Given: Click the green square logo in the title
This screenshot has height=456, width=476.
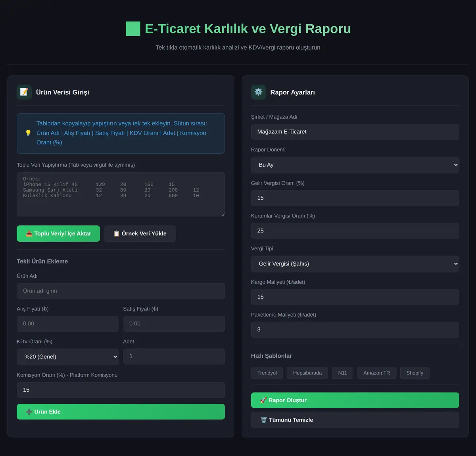Looking at the screenshot, I should (x=133, y=29).
